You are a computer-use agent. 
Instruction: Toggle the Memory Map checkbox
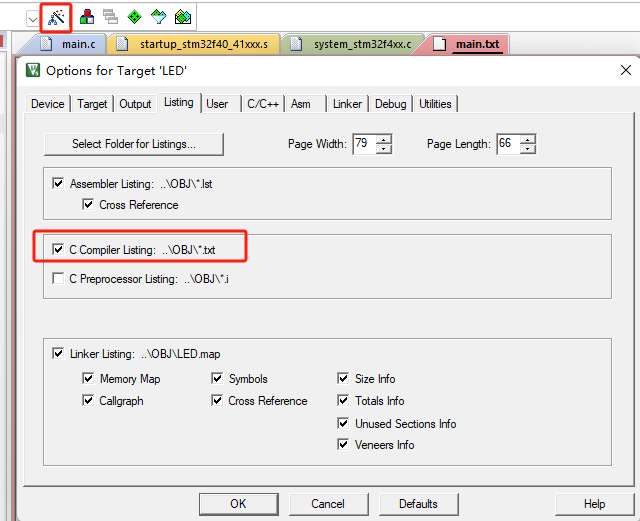(x=89, y=379)
